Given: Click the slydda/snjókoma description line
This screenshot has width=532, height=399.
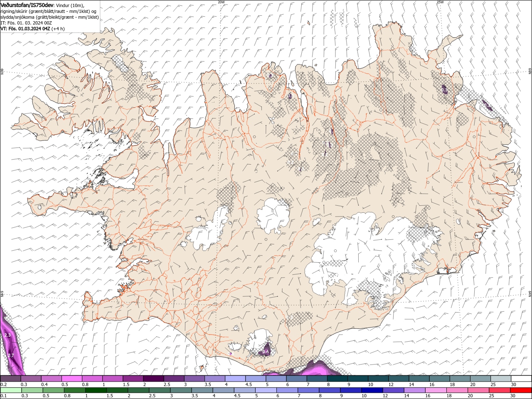Looking at the screenshot, I should point(49,17).
